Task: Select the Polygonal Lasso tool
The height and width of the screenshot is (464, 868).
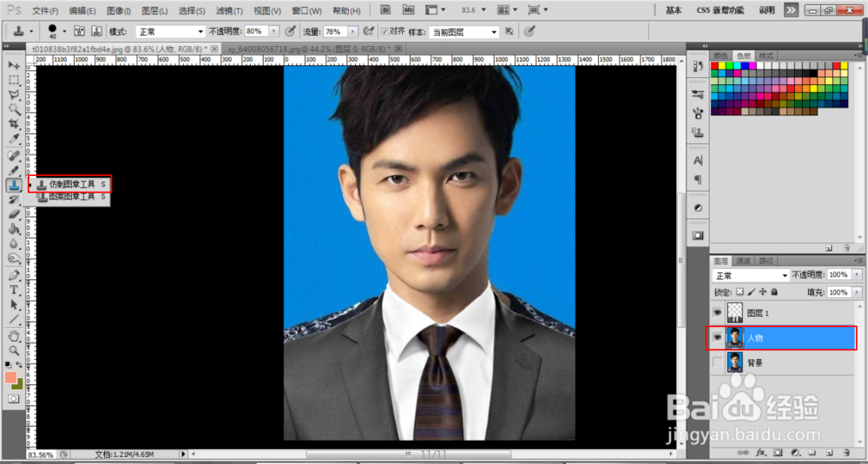Action: click(14, 95)
